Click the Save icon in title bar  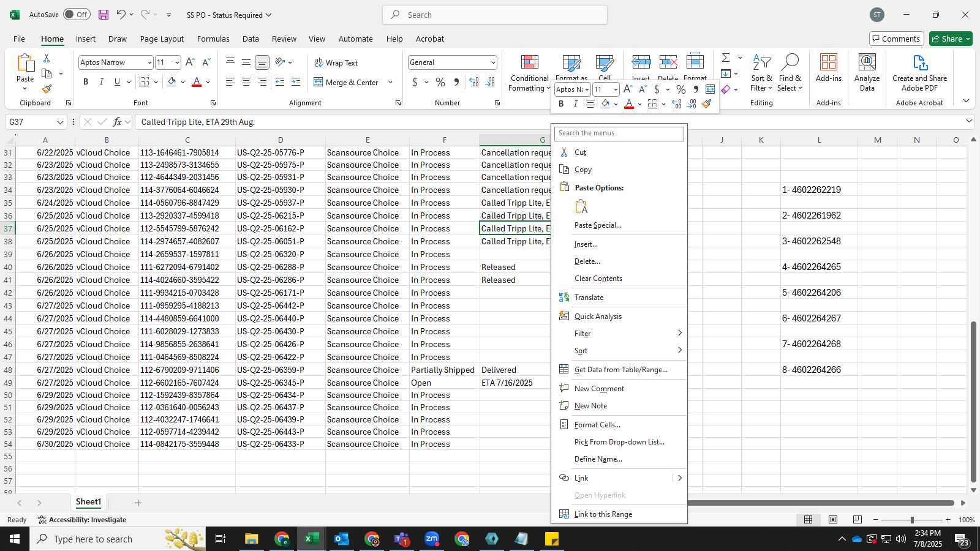pos(103,15)
